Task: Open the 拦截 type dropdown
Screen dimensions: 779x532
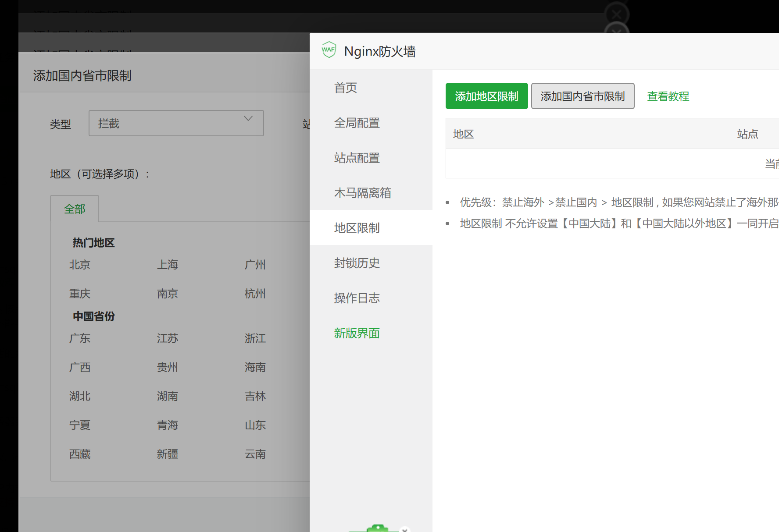Action: tap(176, 123)
